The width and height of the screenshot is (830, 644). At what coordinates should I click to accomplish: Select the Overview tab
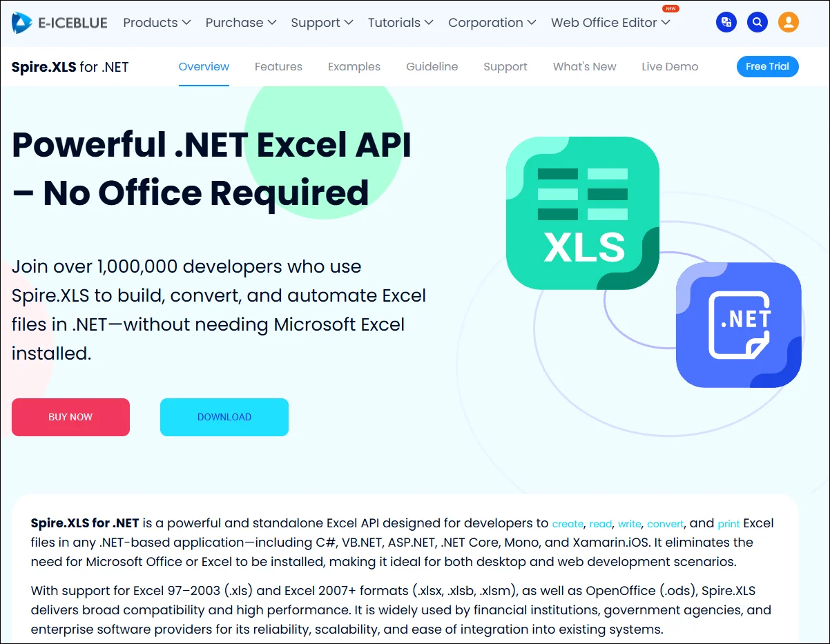pos(204,67)
